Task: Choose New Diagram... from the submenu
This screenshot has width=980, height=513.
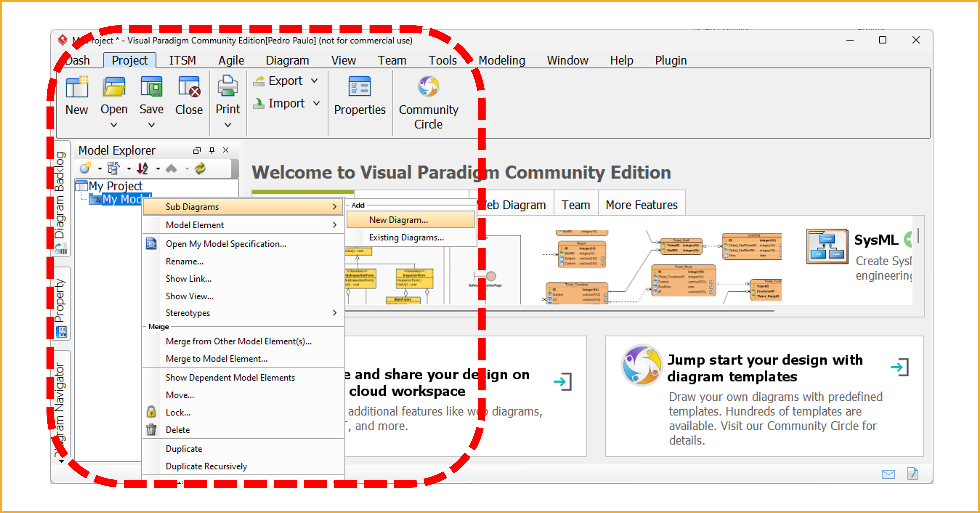Action: pyautogui.click(x=398, y=220)
